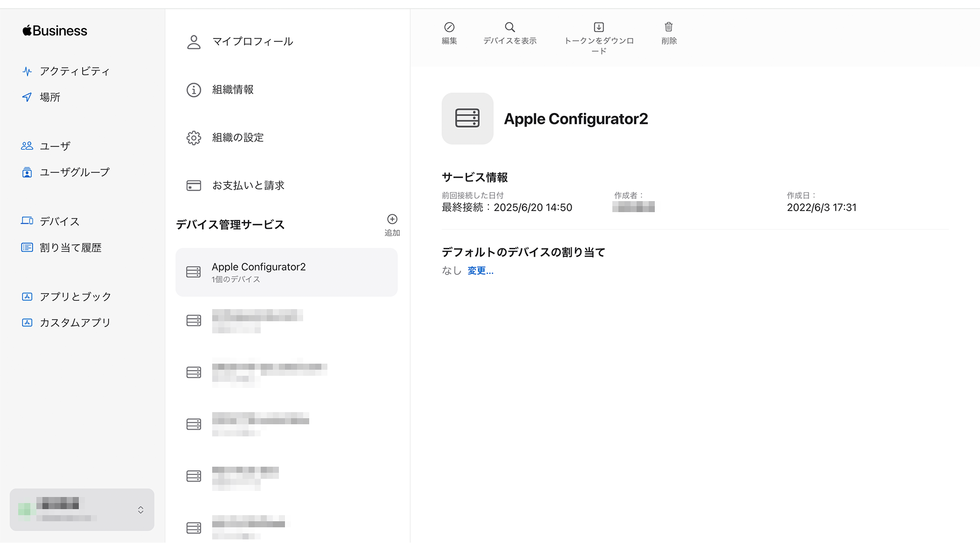Open アプリとブック in sidebar
This screenshot has width=980, height=551.
pos(66,296)
